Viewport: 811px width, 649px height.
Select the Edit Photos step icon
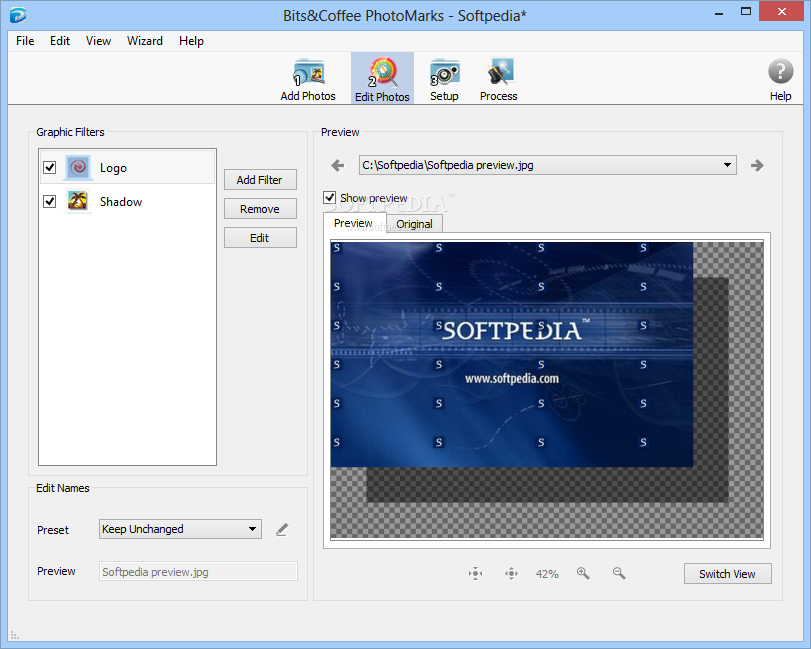coord(383,72)
